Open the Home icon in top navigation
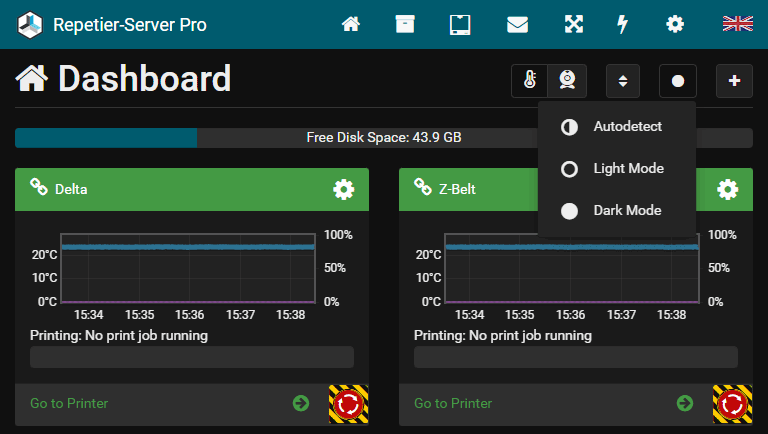 point(351,24)
